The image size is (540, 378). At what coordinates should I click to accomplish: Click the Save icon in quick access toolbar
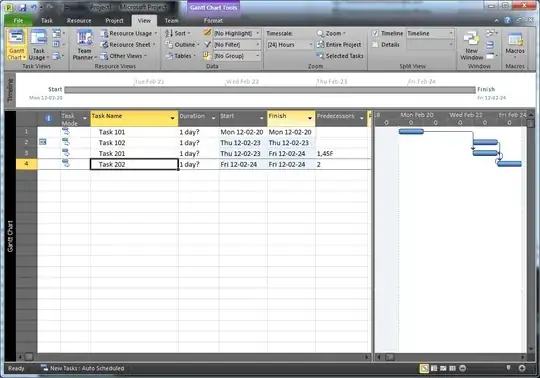tap(22, 7)
